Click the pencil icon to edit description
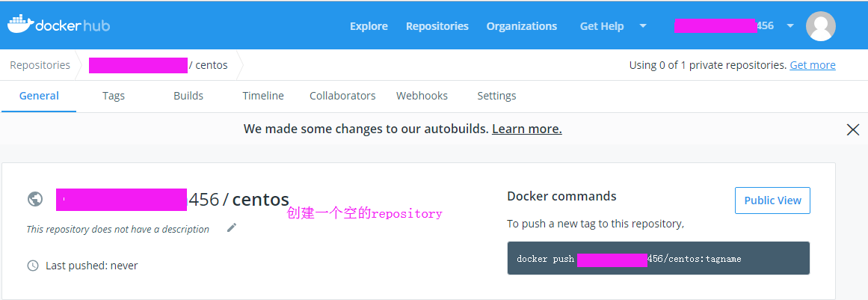Screen dimensions: 868x300 pyautogui.click(x=232, y=227)
